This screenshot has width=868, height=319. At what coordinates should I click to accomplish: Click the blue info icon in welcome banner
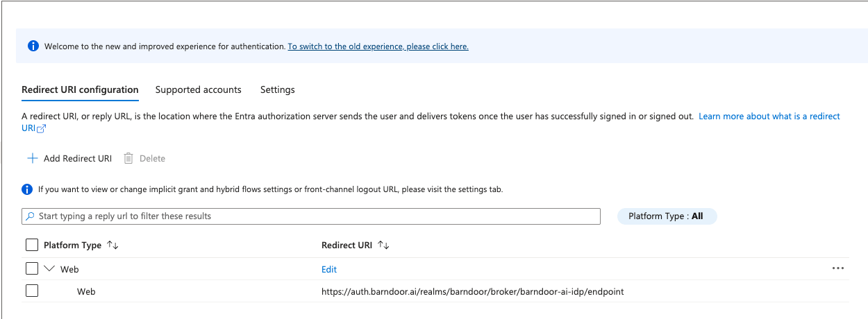click(33, 46)
